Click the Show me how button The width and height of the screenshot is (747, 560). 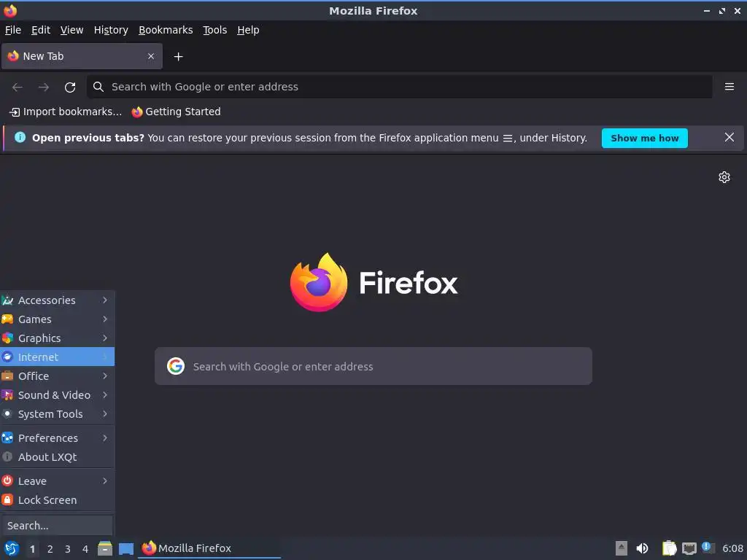pos(645,138)
